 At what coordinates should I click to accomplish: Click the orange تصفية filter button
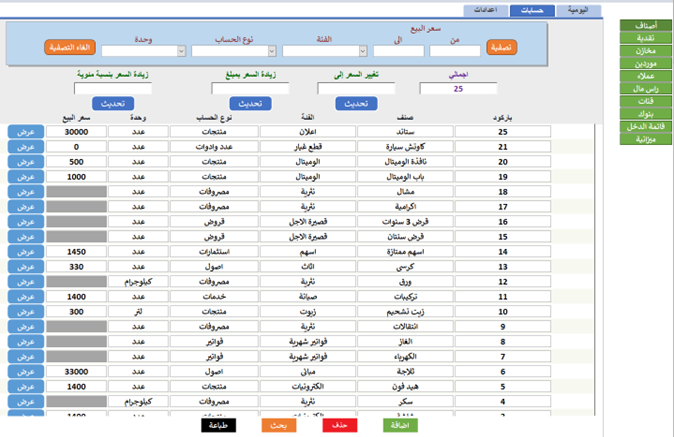501,47
